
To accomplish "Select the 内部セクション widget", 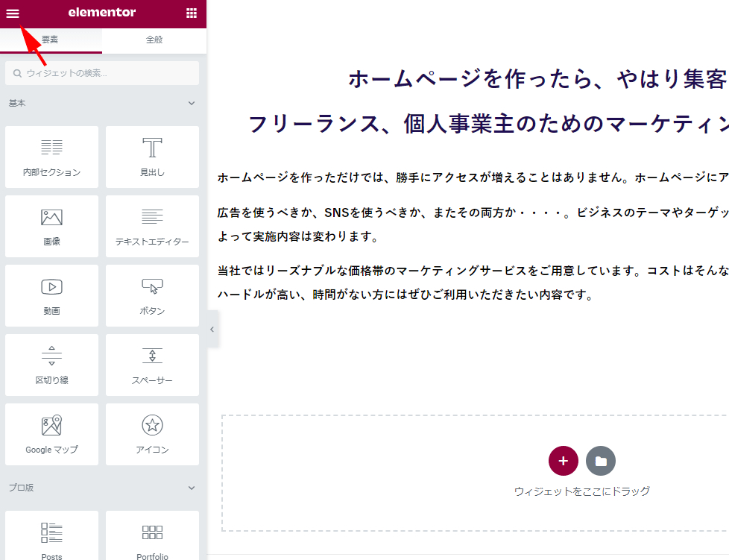I will (x=51, y=157).
